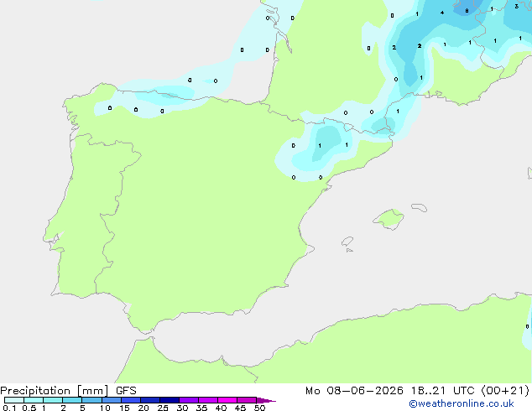Click the legend label '0.1'
The image size is (532, 411).
coord(9,408)
